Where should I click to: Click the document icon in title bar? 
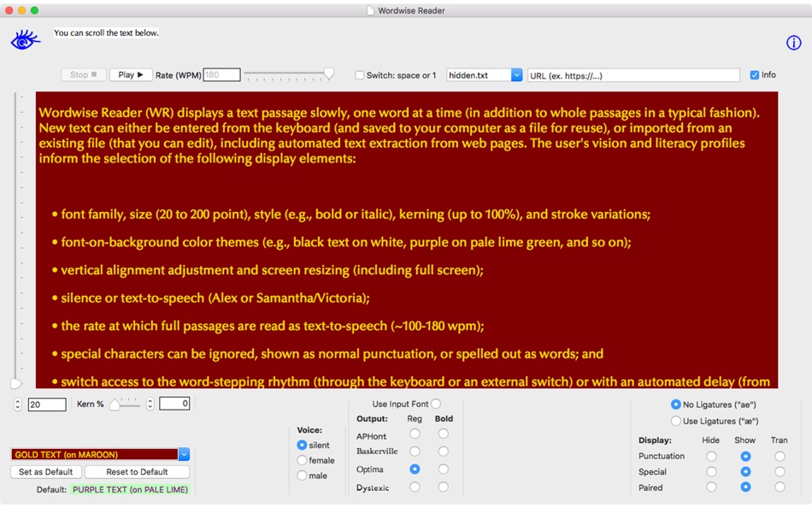click(370, 10)
